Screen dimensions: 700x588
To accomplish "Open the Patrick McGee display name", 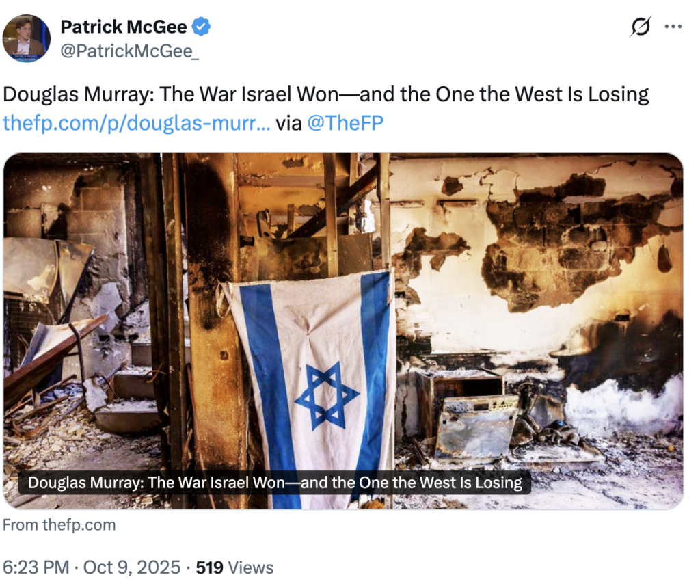I will click(x=124, y=27).
